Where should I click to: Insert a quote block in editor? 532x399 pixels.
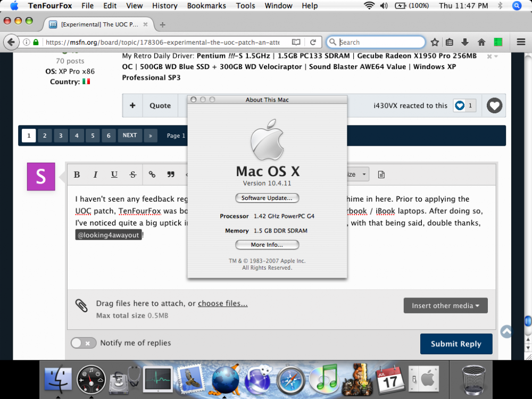[x=171, y=174]
